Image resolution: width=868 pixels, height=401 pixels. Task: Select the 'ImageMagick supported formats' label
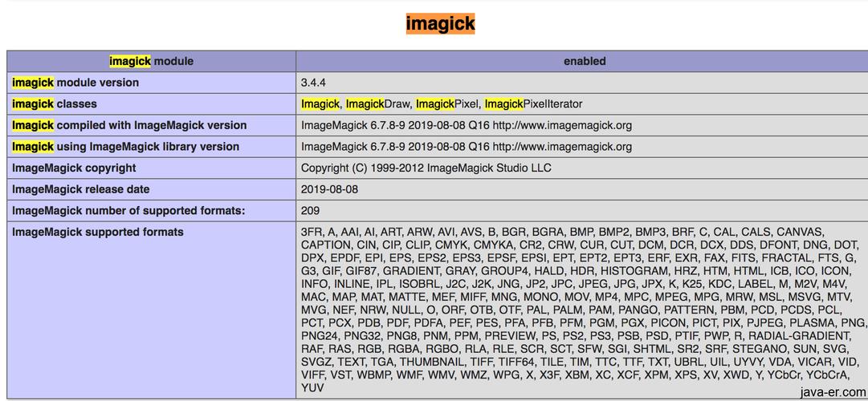[98, 232]
